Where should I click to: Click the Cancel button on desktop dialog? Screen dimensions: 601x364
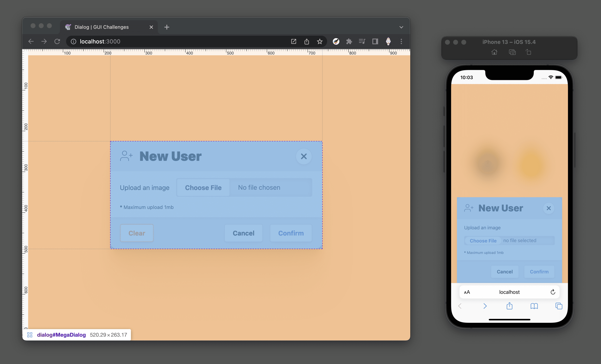pos(243,233)
